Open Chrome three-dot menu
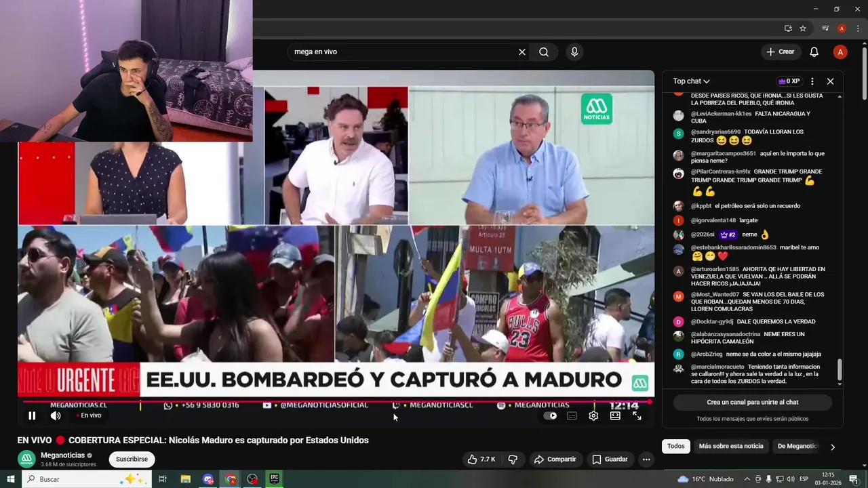The width and height of the screenshot is (868, 488). 856,28
